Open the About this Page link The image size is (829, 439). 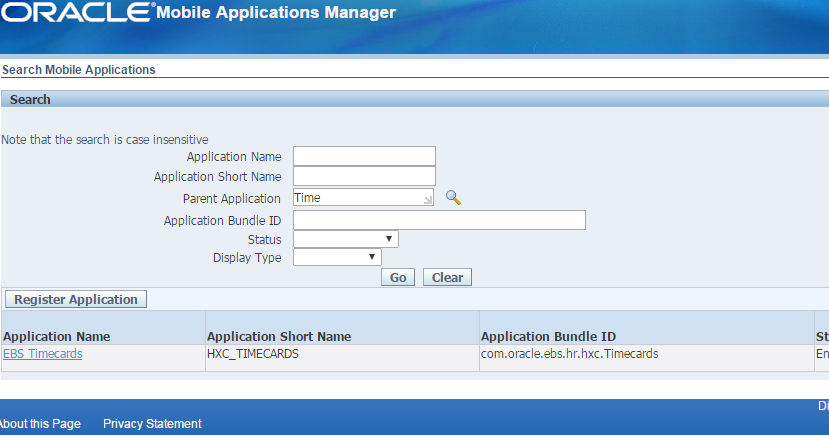[40, 424]
